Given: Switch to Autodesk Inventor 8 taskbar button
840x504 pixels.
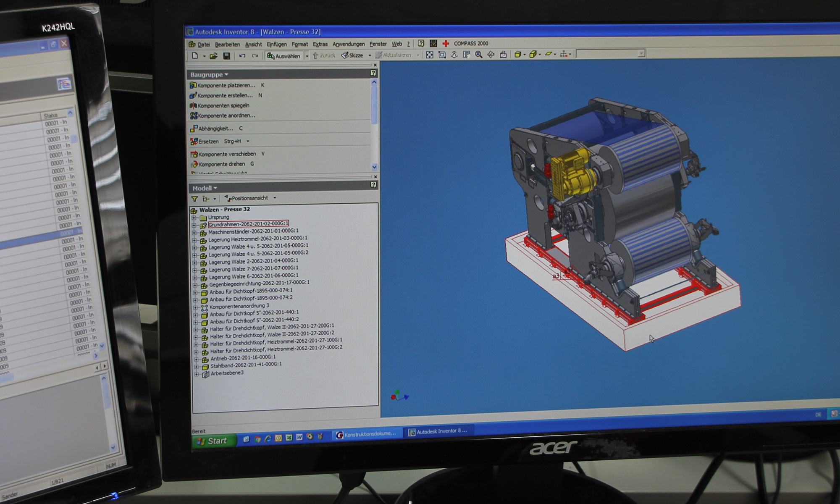Looking at the screenshot, I should tap(438, 431).
